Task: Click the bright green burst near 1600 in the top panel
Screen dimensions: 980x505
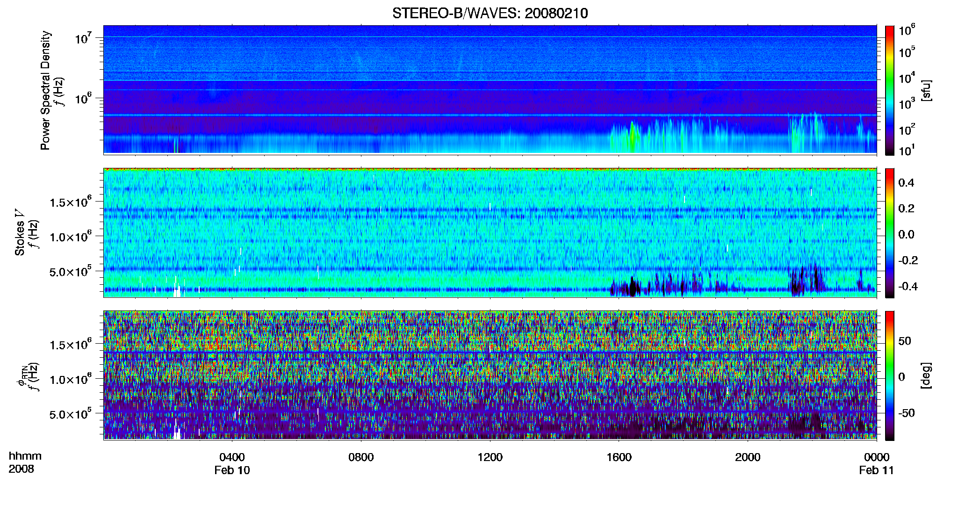Action: pyautogui.click(x=632, y=137)
